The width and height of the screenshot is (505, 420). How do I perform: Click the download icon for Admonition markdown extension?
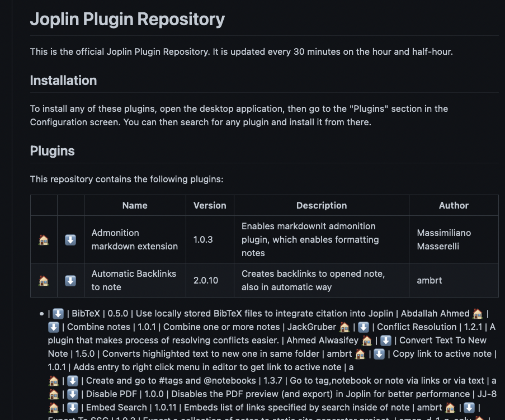[x=70, y=239]
